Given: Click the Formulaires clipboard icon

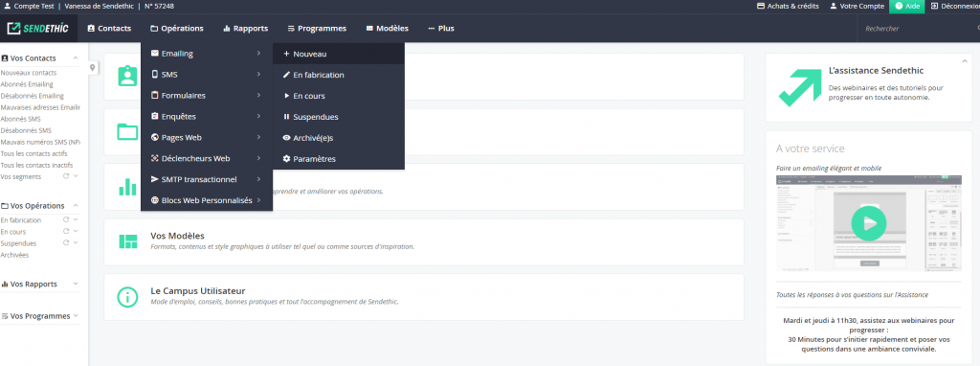Looking at the screenshot, I should [x=155, y=96].
